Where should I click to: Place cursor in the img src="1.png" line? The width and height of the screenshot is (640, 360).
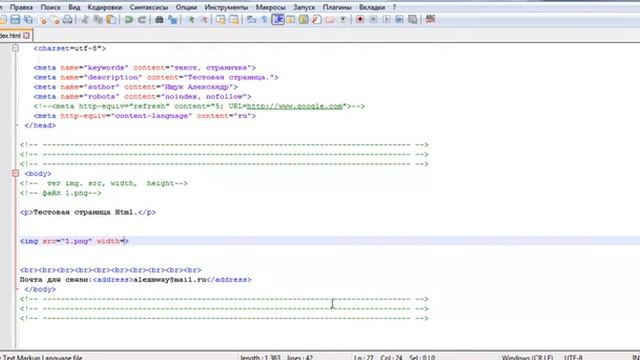pyautogui.click(x=74, y=241)
